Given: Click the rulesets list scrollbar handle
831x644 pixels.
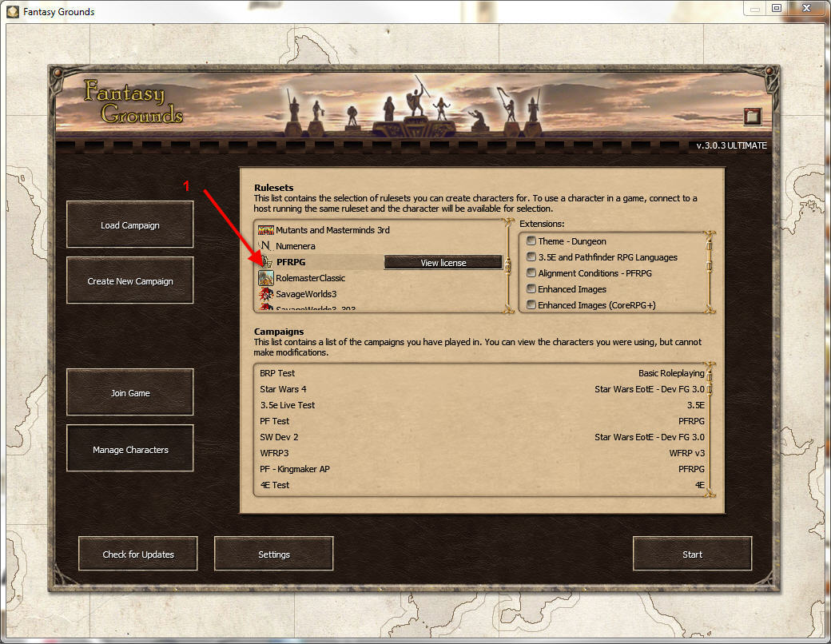Looking at the screenshot, I should [507, 265].
